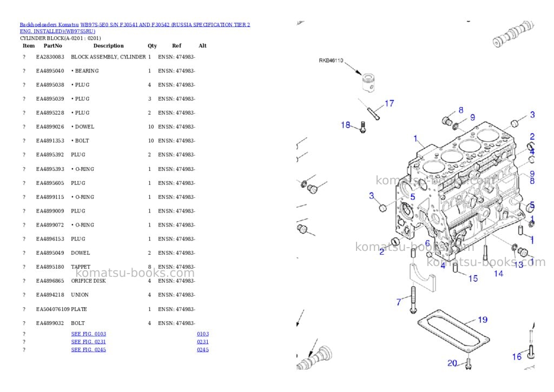The height and width of the screenshot is (392, 554).
Task: Select part number EA4899032
Action: pos(50,323)
